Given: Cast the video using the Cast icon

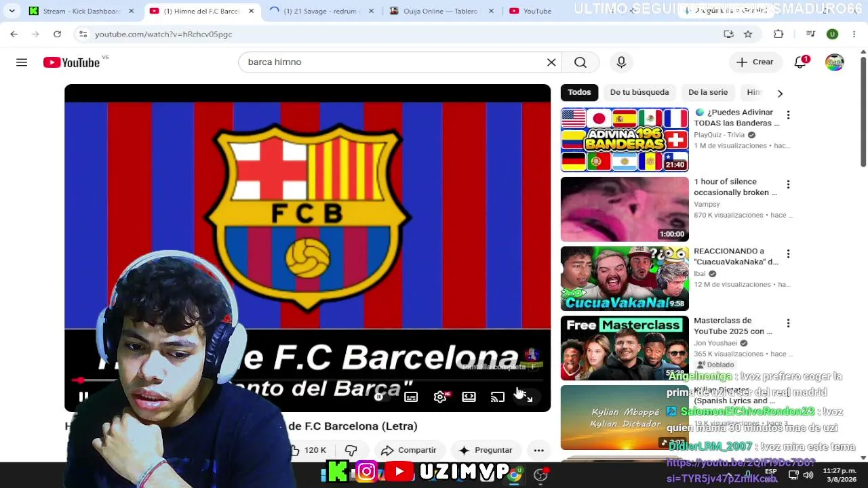Looking at the screenshot, I should 498,396.
